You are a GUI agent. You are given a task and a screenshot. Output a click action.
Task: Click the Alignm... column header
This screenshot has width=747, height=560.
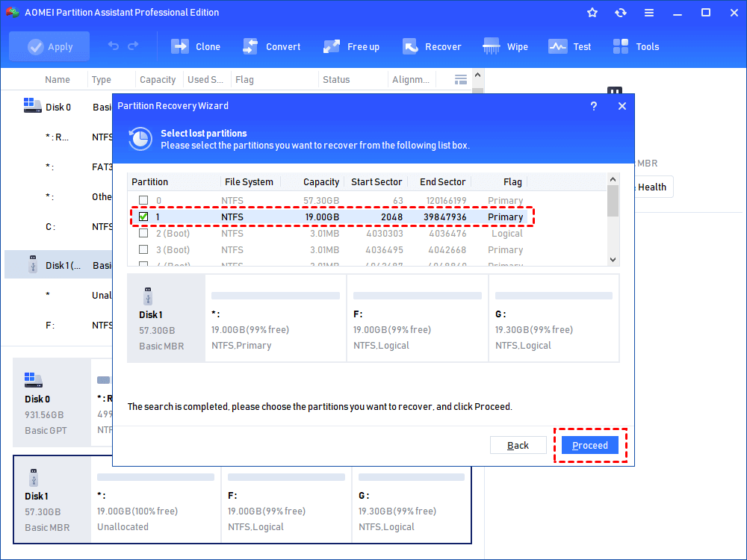[x=411, y=80]
